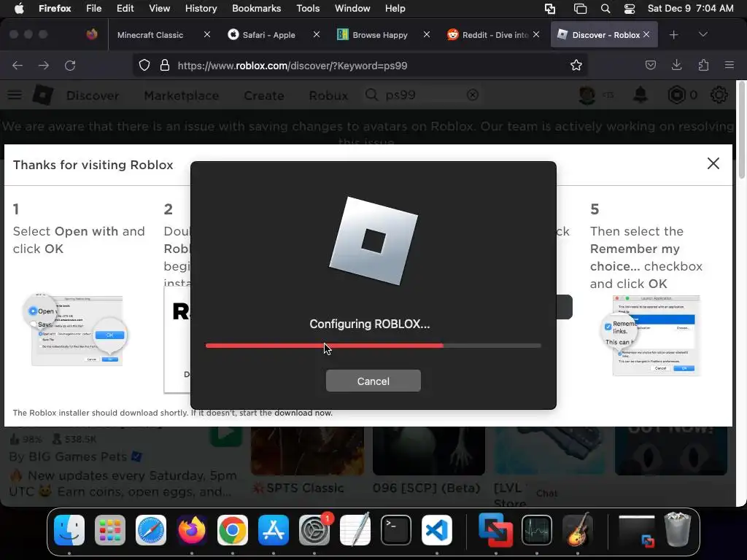This screenshot has height=560, width=747.
Task: Open the Roblox avatar profile icon
Action: pos(587,96)
